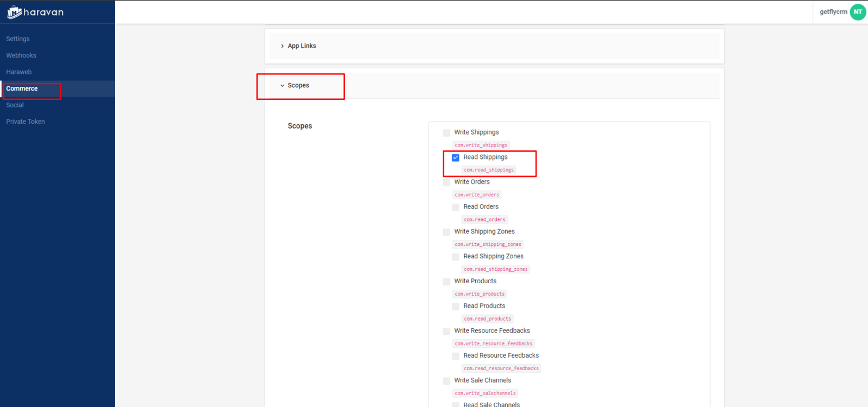Click the com.read_shippings scope tag
This screenshot has height=407, width=868.
[489, 170]
